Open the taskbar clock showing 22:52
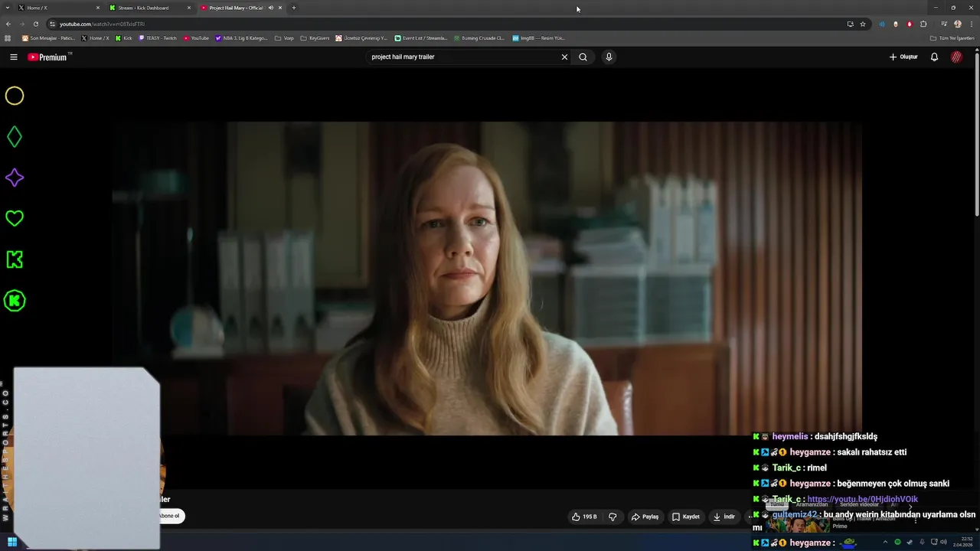Viewport: 980px width, 551px height. pyautogui.click(x=963, y=542)
